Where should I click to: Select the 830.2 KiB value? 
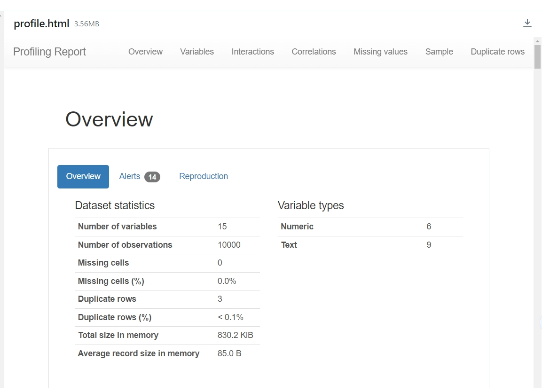[x=235, y=335]
